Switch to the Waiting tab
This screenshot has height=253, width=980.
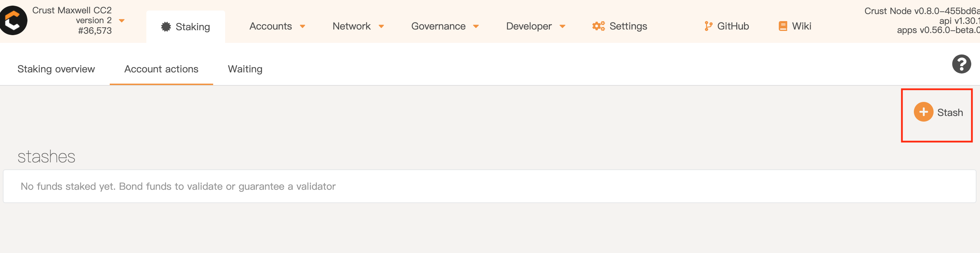[x=245, y=69]
